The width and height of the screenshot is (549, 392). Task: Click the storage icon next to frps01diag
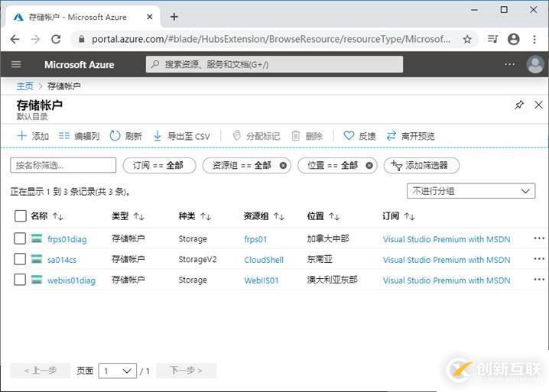[37, 238]
